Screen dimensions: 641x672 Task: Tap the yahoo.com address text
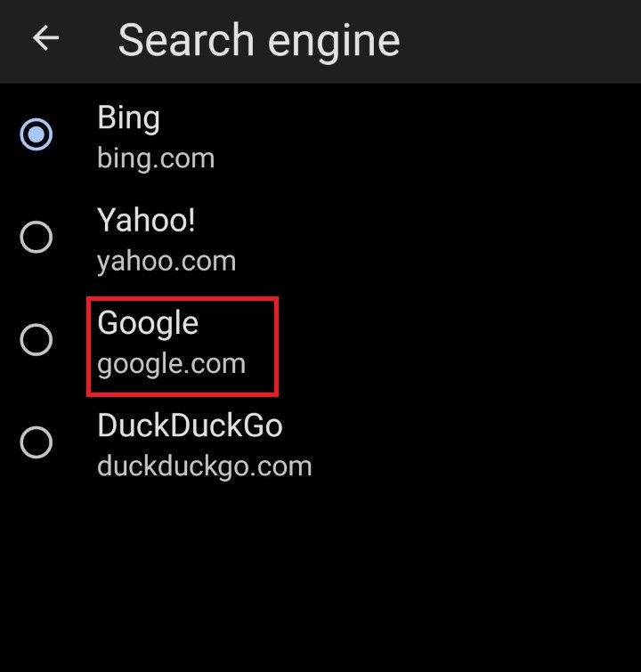click(166, 262)
